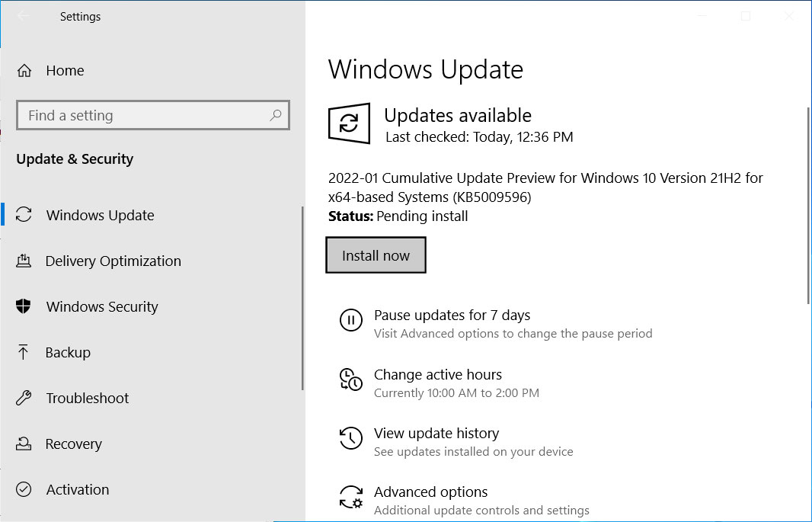Click the Install now button
This screenshot has width=812, height=522.
[x=376, y=255]
